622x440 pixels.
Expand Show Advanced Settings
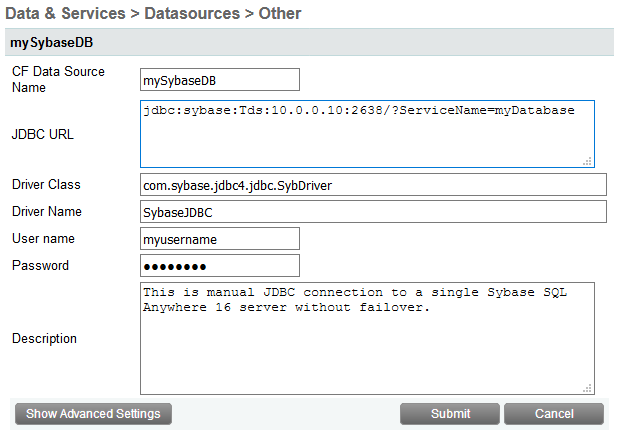click(93, 414)
